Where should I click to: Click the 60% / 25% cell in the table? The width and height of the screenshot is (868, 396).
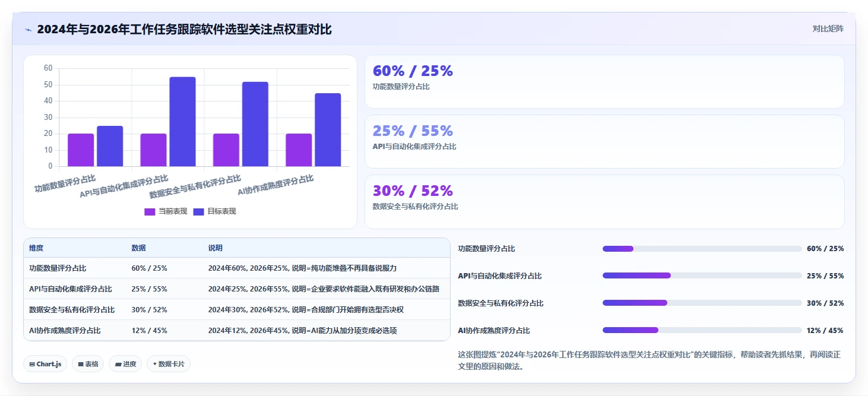pos(150,268)
